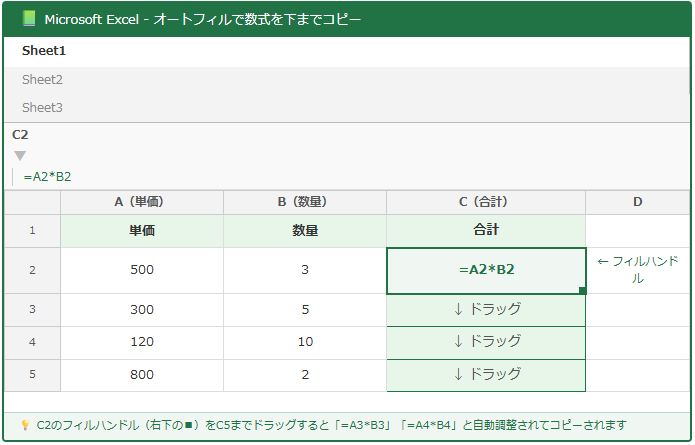Click the fill handle square on cell C2
The width and height of the screenshot is (695, 445).
coord(582,290)
